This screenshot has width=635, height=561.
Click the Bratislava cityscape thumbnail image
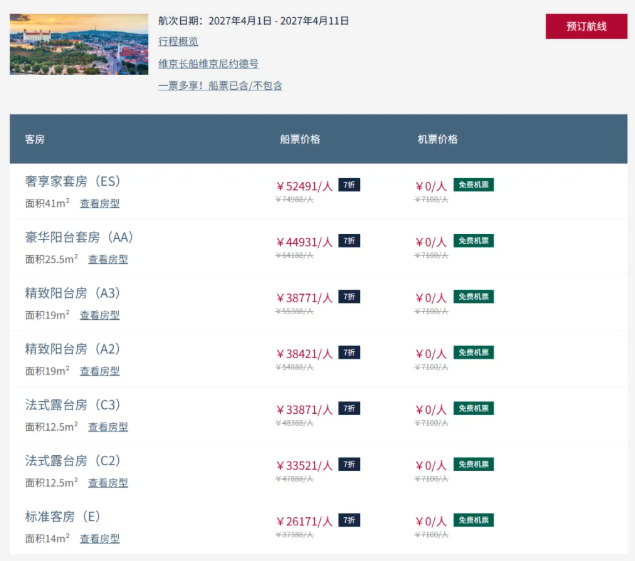pyautogui.click(x=79, y=44)
